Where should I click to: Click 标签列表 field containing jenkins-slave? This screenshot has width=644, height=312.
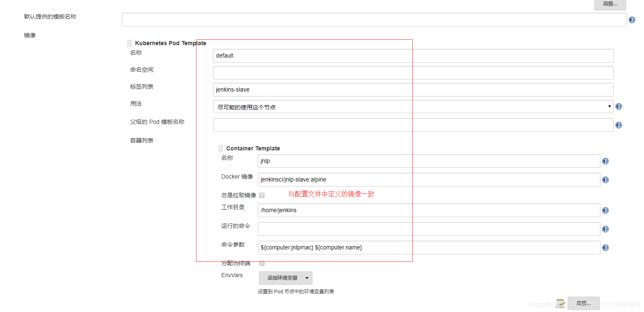click(x=413, y=89)
